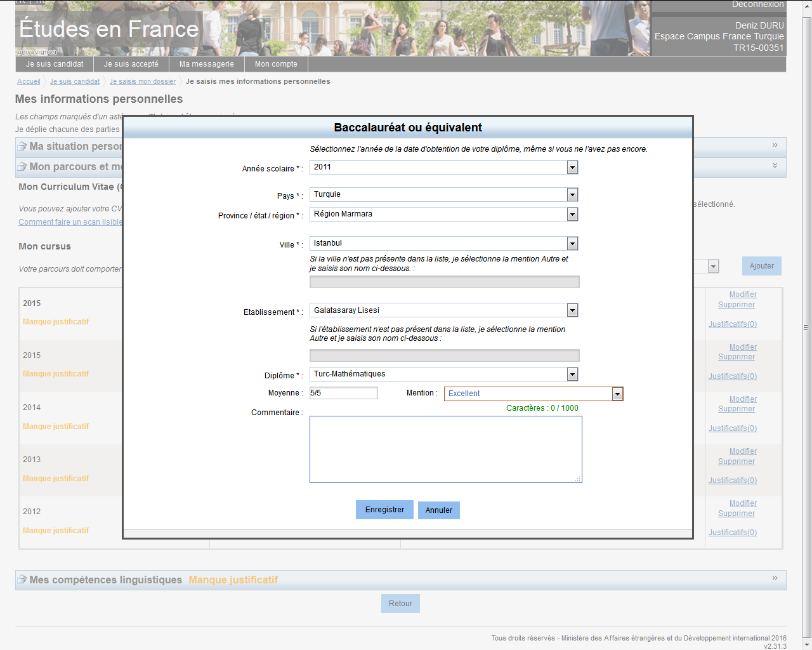This screenshot has height=650, width=812.
Task: Click the Études en France title
Action: click(x=108, y=29)
